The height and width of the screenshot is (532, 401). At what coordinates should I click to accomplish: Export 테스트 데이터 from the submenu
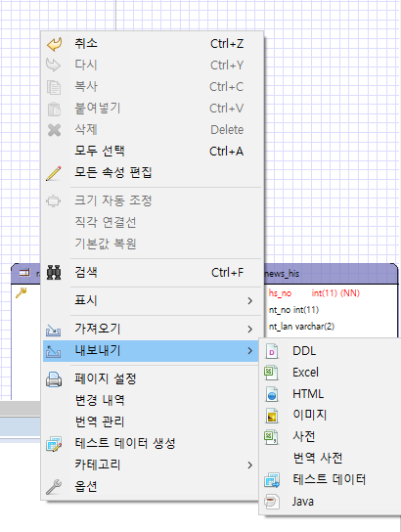click(x=331, y=480)
